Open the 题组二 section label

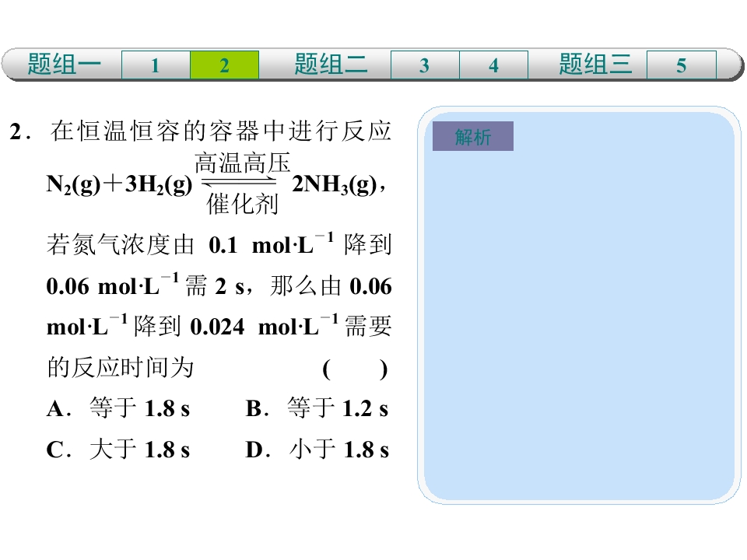[331, 64]
